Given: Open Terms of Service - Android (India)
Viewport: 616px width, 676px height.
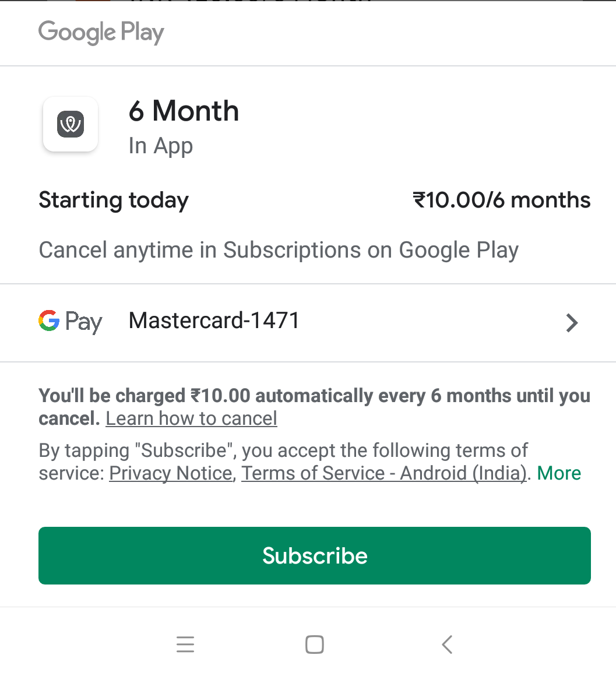Looking at the screenshot, I should (384, 473).
